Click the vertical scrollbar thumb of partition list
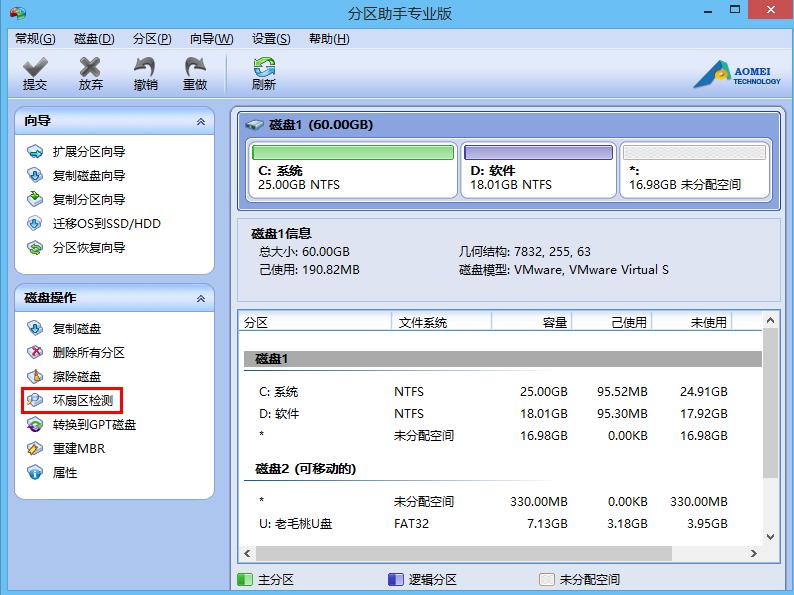Viewport: 794px width, 595px height. 770,403
